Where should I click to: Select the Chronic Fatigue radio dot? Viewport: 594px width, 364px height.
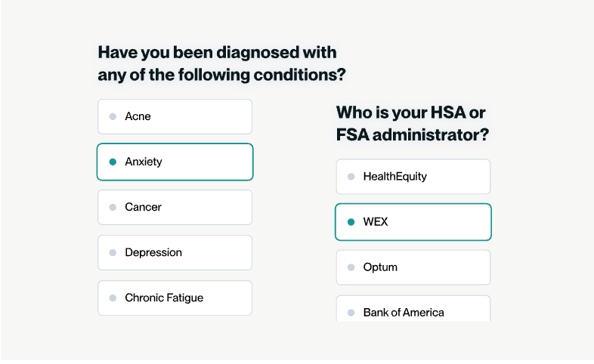pyautogui.click(x=113, y=298)
